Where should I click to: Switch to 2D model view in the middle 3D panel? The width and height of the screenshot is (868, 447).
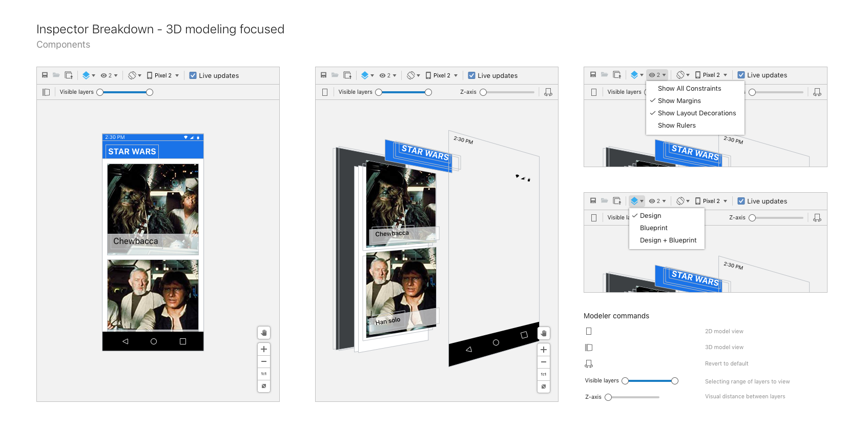coord(325,92)
